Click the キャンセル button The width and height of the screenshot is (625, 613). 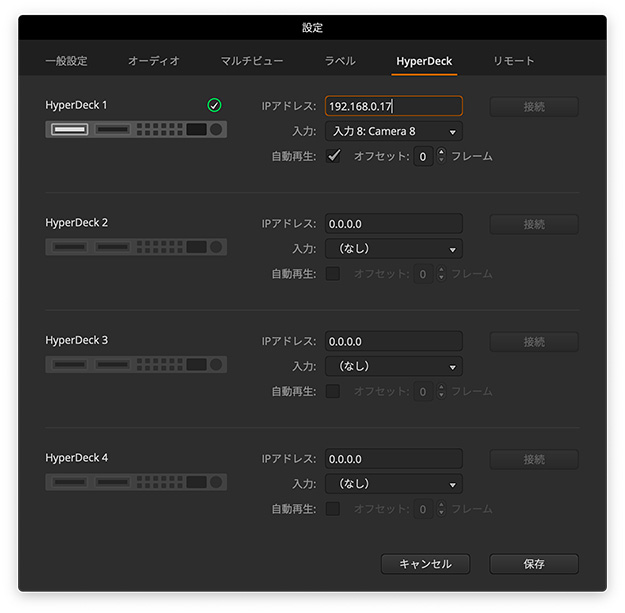click(x=425, y=564)
